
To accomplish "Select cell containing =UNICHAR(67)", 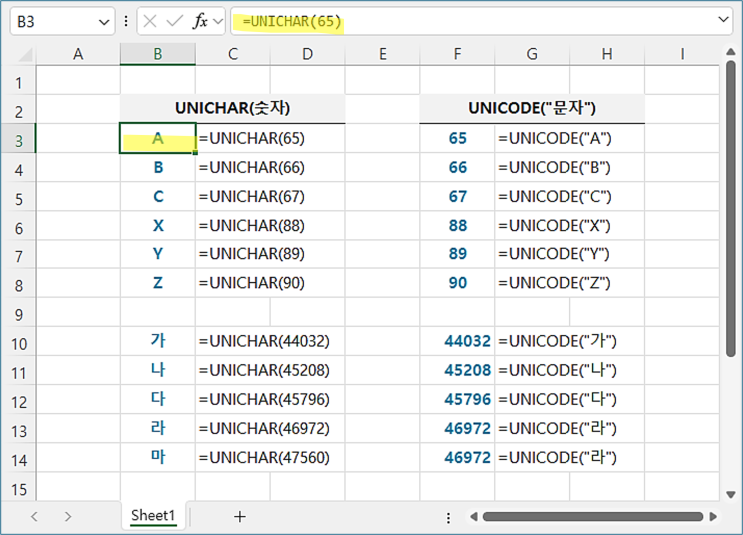I will coord(270,197).
